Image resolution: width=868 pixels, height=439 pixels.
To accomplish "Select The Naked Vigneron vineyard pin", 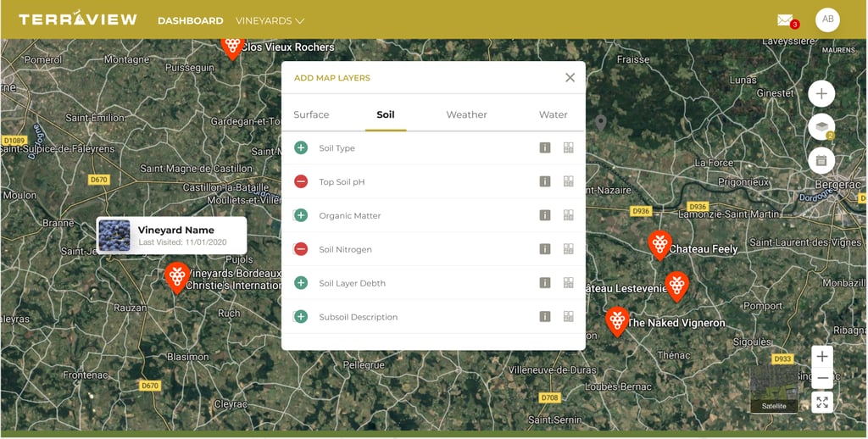I will point(617,322).
